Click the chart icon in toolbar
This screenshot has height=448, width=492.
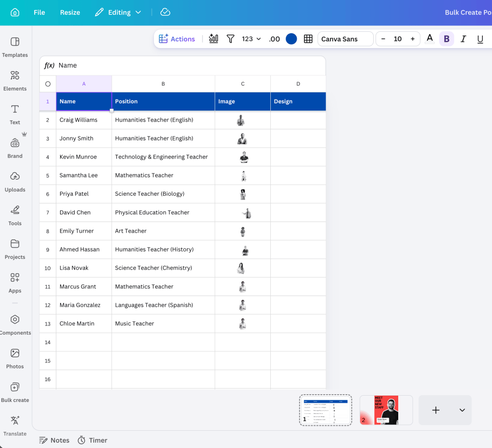pyautogui.click(x=214, y=38)
